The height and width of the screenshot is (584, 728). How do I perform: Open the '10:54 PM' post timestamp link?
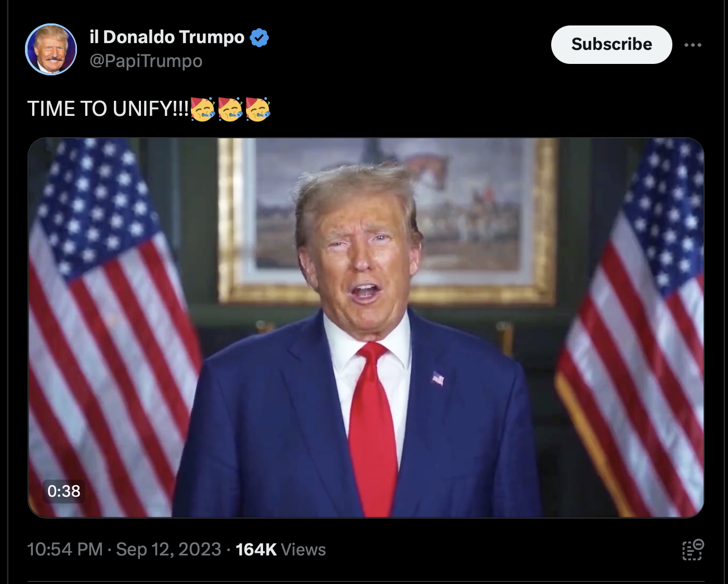pyautogui.click(x=65, y=549)
